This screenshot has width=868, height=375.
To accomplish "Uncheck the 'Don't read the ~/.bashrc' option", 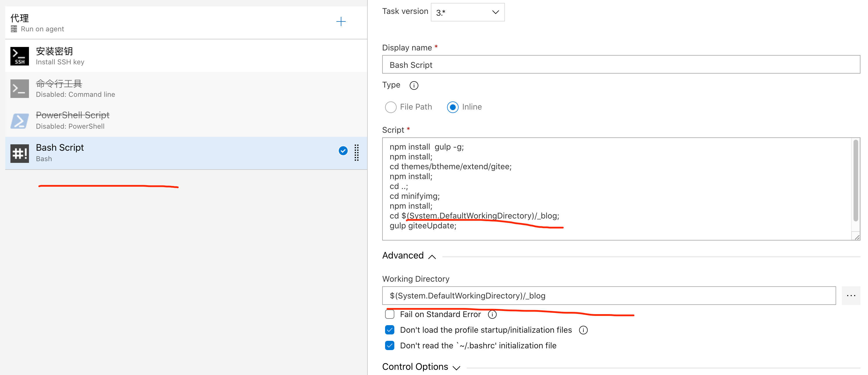I will (x=389, y=345).
